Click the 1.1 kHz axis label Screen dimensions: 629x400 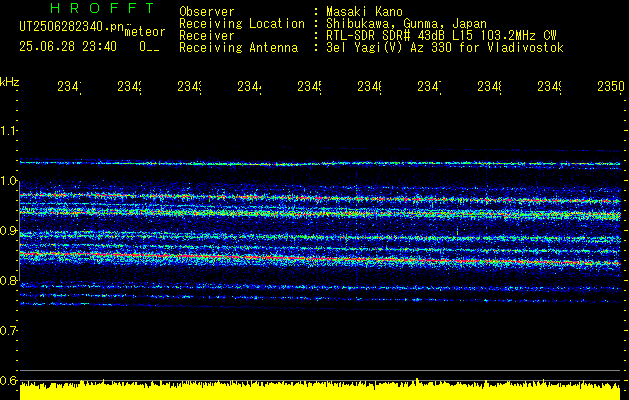[8, 130]
